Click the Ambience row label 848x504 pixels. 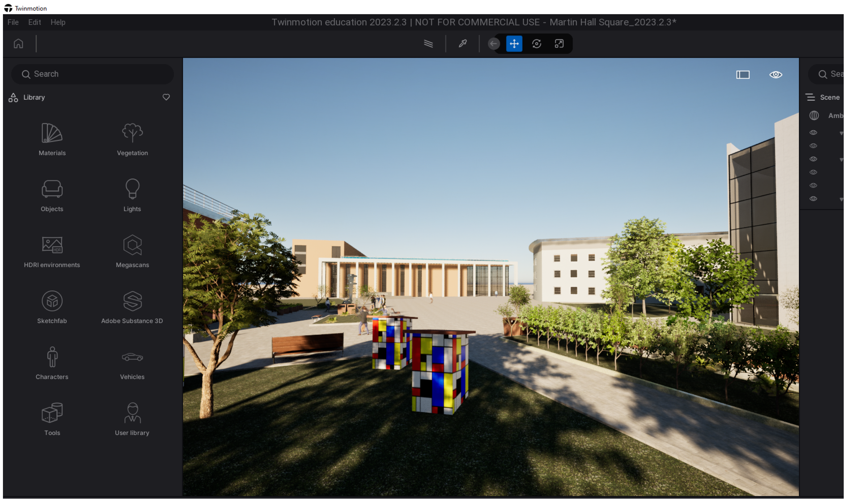(836, 115)
